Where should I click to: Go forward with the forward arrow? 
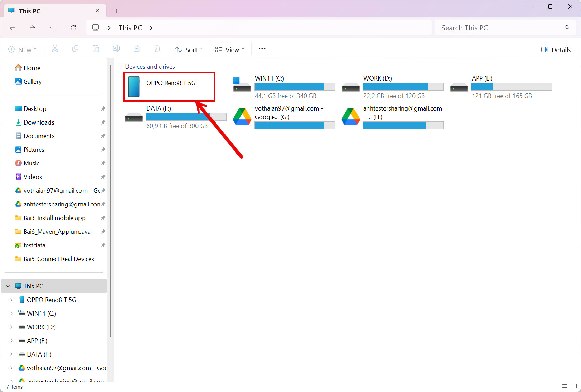click(33, 28)
